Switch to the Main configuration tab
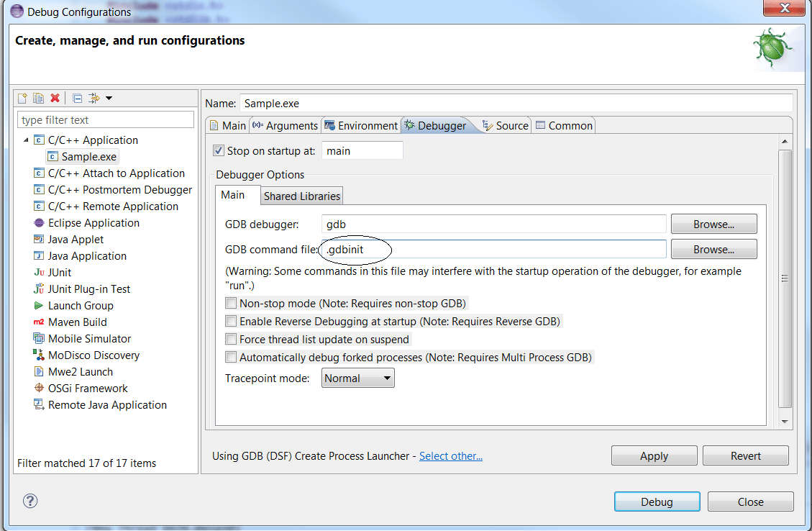The width and height of the screenshot is (812, 531). pyautogui.click(x=228, y=125)
